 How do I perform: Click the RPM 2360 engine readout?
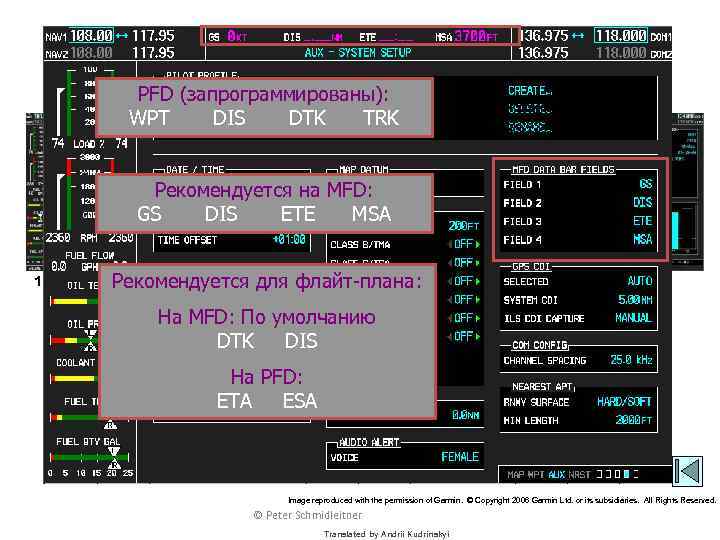(x=89, y=238)
